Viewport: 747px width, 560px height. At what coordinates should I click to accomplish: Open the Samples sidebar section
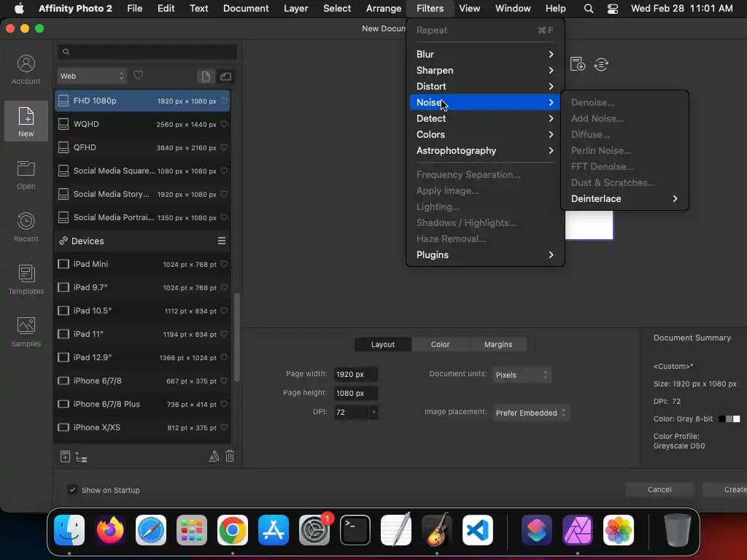coord(26,332)
